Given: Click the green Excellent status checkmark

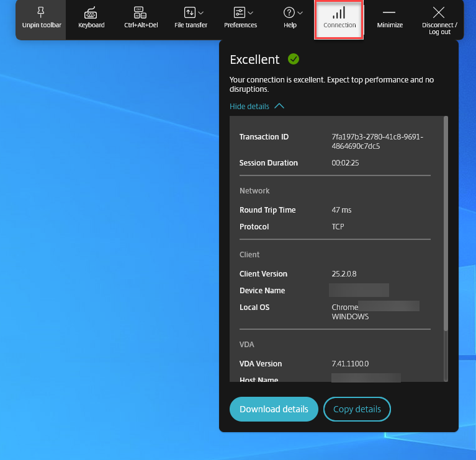Looking at the screenshot, I should tap(294, 60).
